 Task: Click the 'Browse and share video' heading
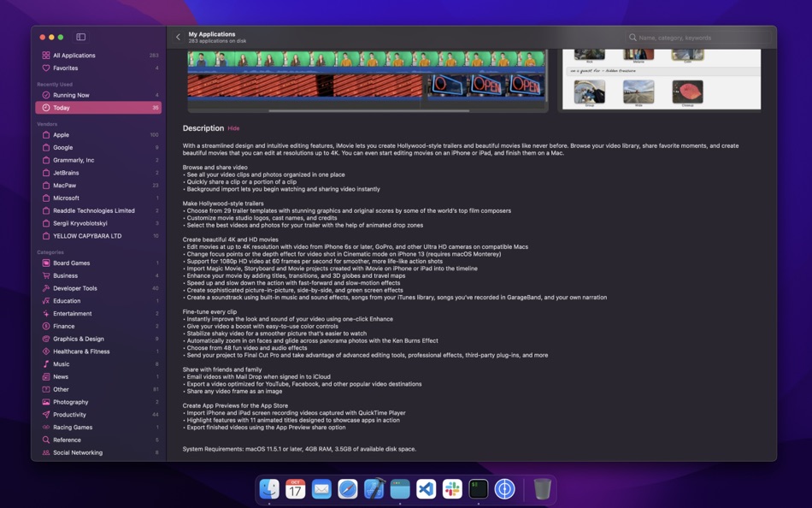click(215, 168)
